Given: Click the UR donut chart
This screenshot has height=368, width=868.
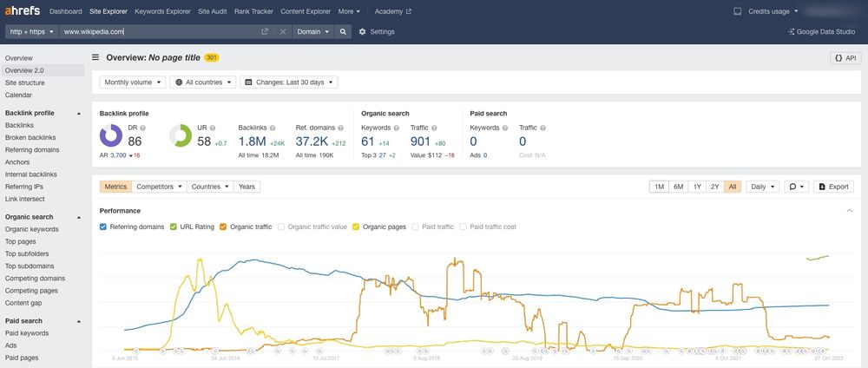Looking at the screenshot, I should coord(181,135).
